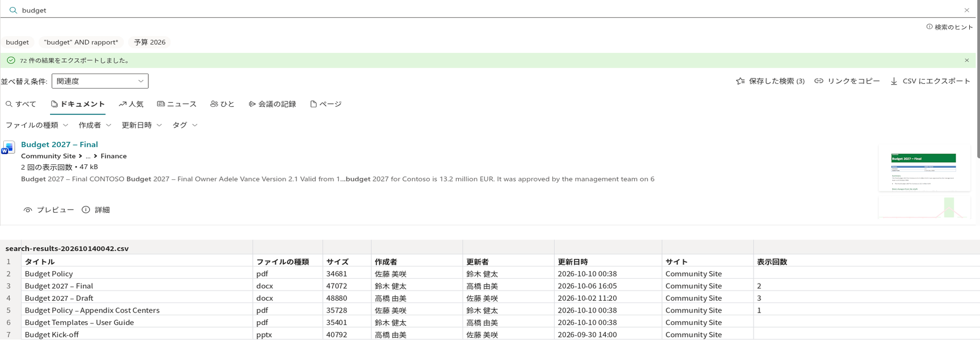Expand the ファイルの種類 filter
This screenshot has width=980, height=340.
click(x=37, y=125)
